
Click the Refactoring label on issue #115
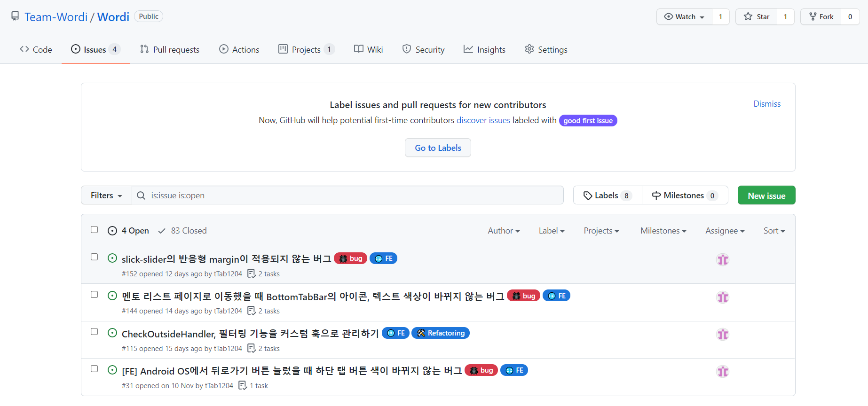click(x=441, y=333)
